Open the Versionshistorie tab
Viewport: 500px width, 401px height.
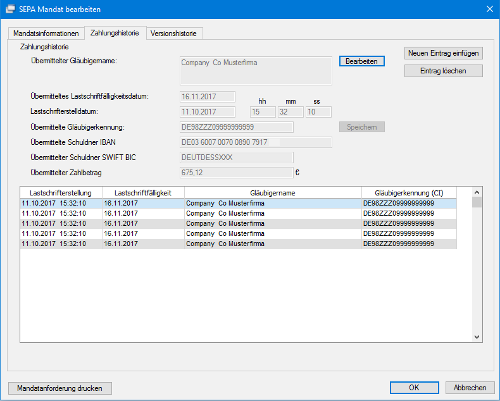coord(174,33)
